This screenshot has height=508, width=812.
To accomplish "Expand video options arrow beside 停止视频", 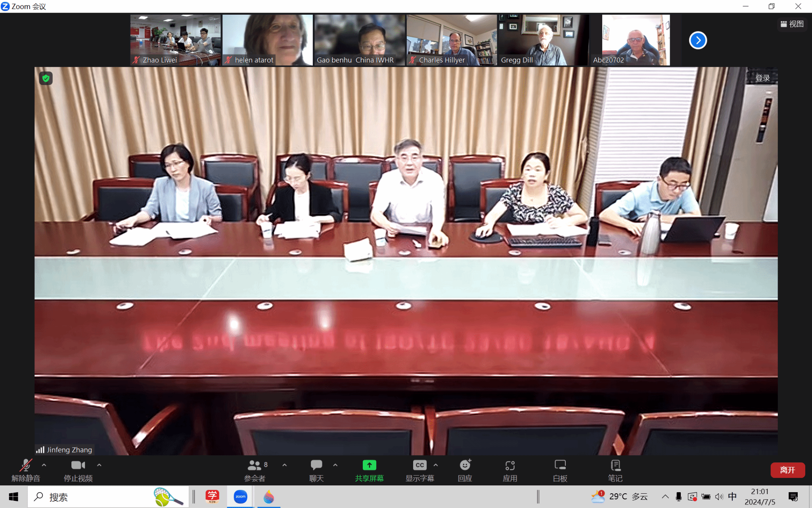I will click(99, 465).
